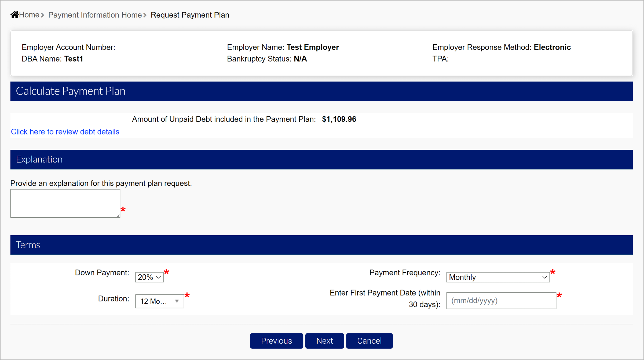This screenshot has height=360, width=644.
Task: Click the Calculate Payment Plan section header
Action: [x=70, y=91]
